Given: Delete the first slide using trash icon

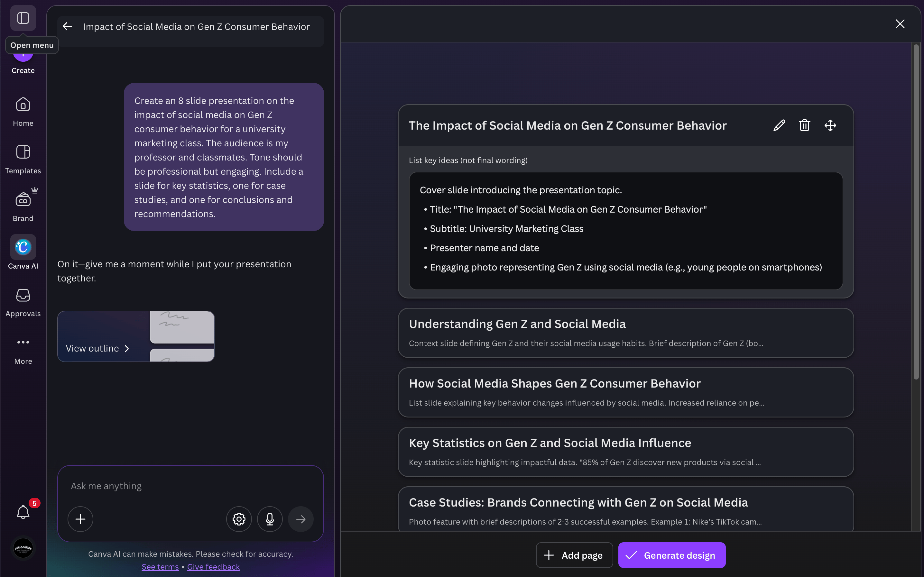Looking at the screenshot, I should coord(805,125).
